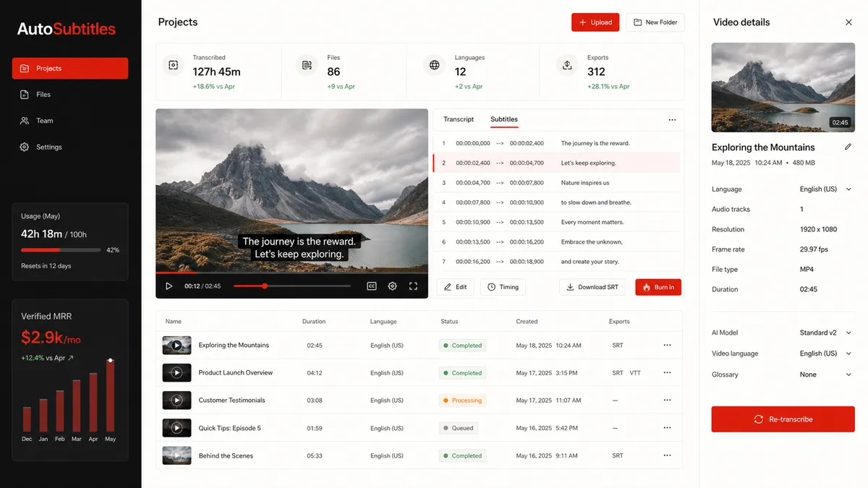Click start time 00:00:07,800 in row 4
Image resolution: width=868 pixels, height=488 pixels.
473,202
